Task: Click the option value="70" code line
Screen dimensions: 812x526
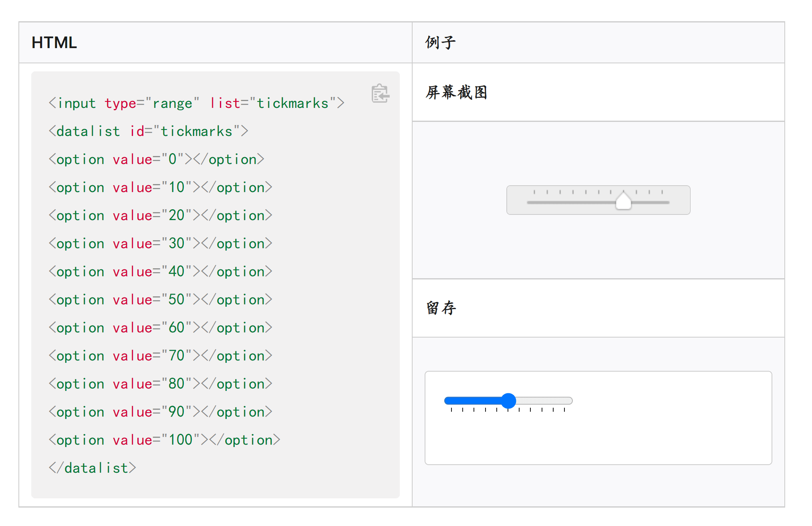Action: pyautogui.click(x=160, y=356)
